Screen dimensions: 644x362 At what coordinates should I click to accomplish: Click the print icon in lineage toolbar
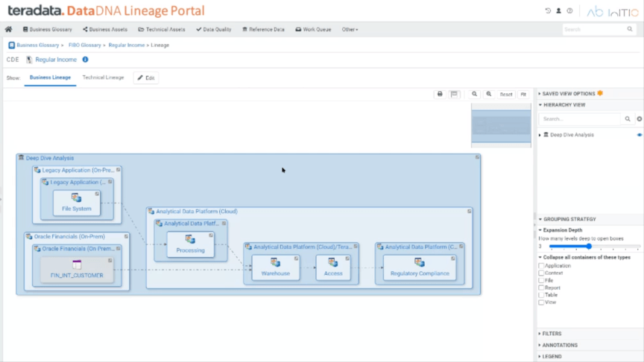coord(440,95)
